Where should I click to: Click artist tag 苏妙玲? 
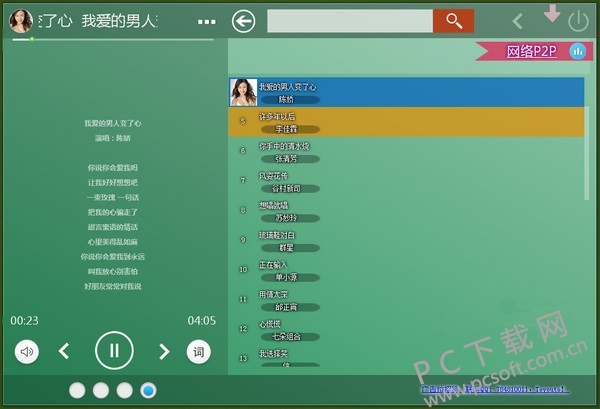click(x=290, y=218)
